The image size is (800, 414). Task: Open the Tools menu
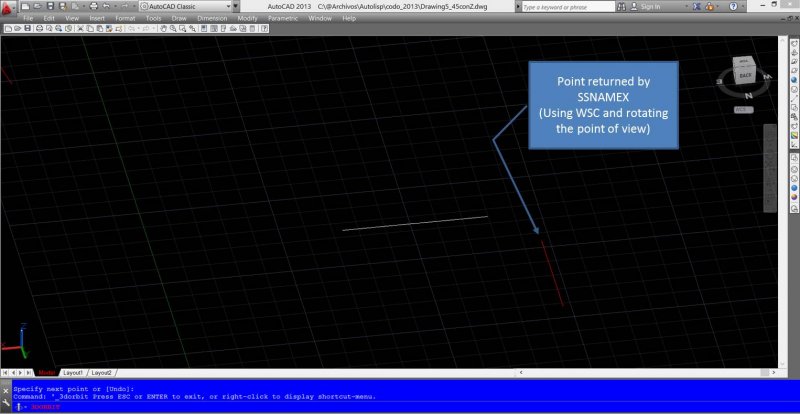click(x=154, y=18)
